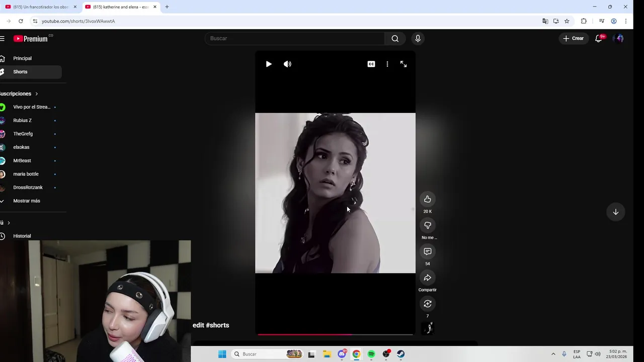Open the Short's three-dot options menu
The image size is (644, 362).
click(387, 64)
